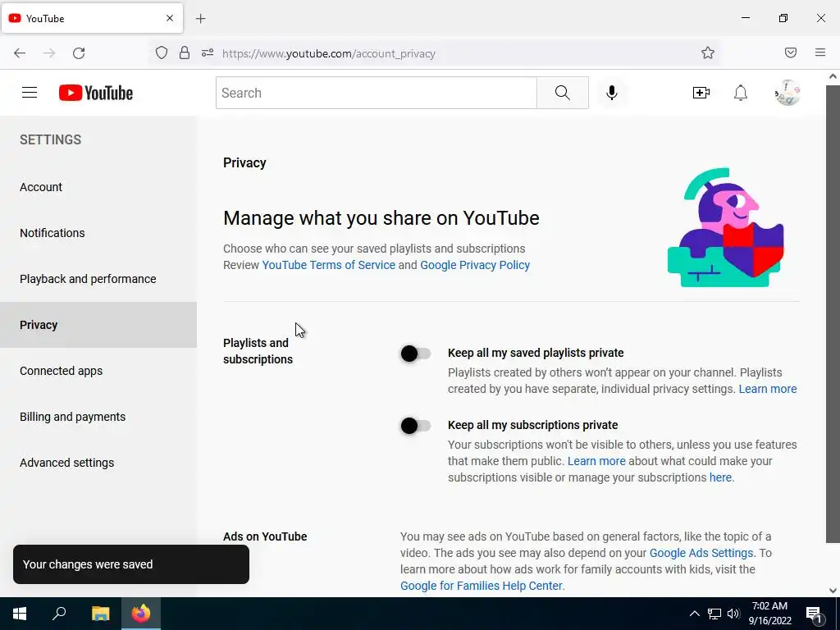
Task: Click the network tray icon
Action: pos(714,614)
